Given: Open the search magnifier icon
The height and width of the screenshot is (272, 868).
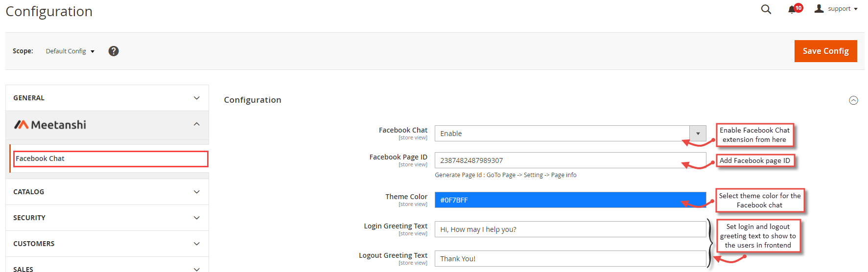Looking at the screenshot, I should point(766,9).
